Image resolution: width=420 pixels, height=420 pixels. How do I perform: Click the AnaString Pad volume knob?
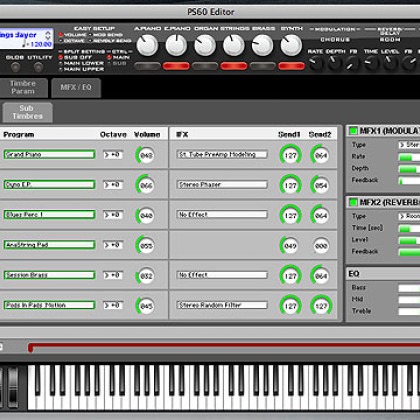(x=146, y=246)
